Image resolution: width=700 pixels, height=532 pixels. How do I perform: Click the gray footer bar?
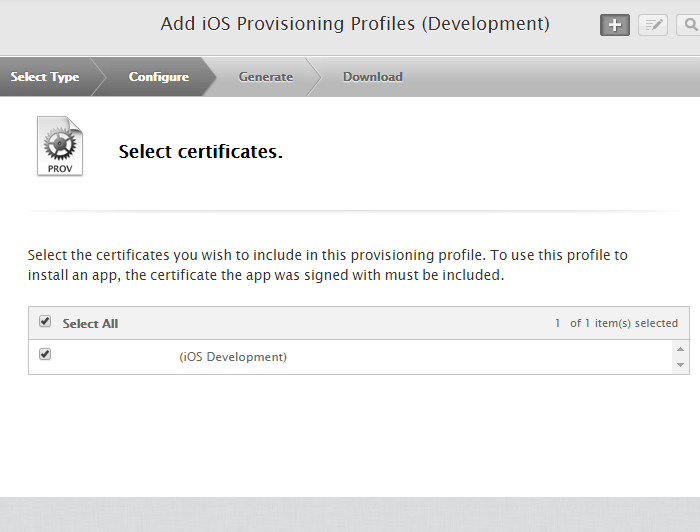click(350, 514)
